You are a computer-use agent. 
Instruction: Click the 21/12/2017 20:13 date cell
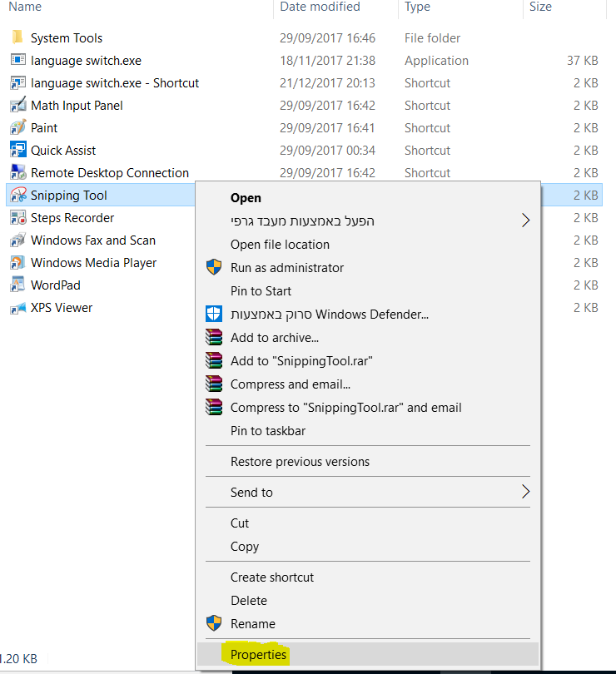(x=327, y=82)
